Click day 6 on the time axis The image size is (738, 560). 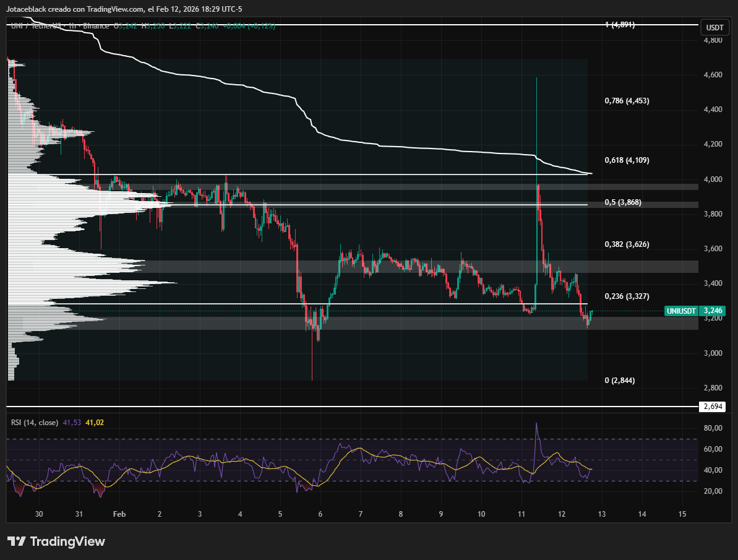point(320,514)
